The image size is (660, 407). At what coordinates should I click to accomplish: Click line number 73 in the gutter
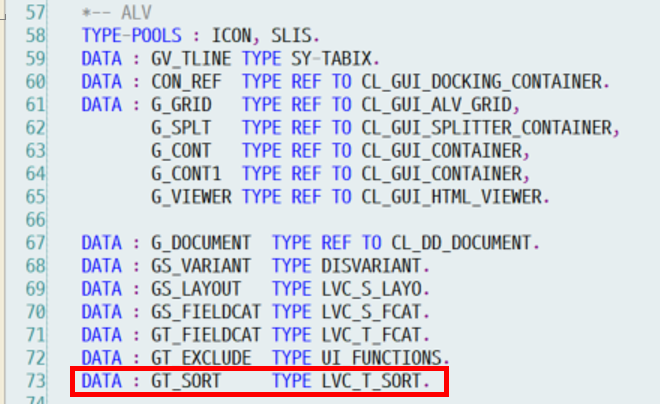[x=35, y=381]
